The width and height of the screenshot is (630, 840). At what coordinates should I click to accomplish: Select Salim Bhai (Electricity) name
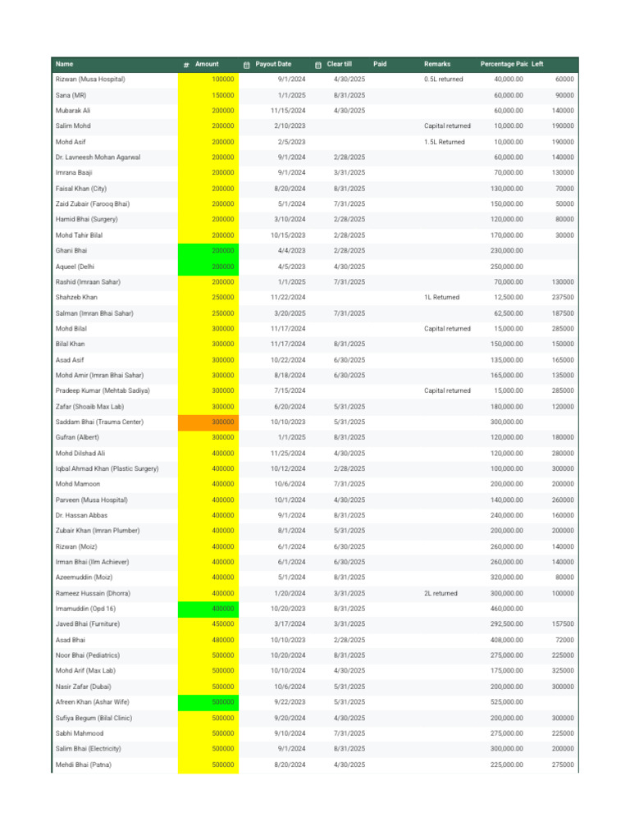[89, 749]
